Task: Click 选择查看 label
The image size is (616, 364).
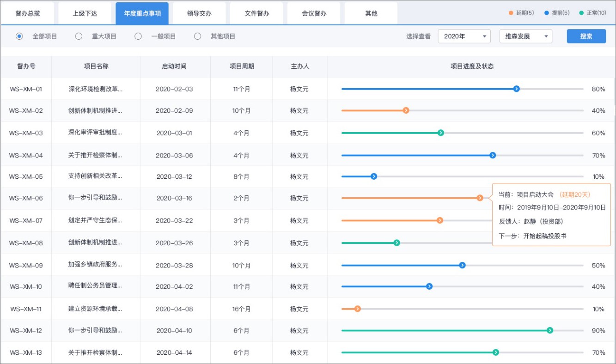Action: click(x=419, y=36)
